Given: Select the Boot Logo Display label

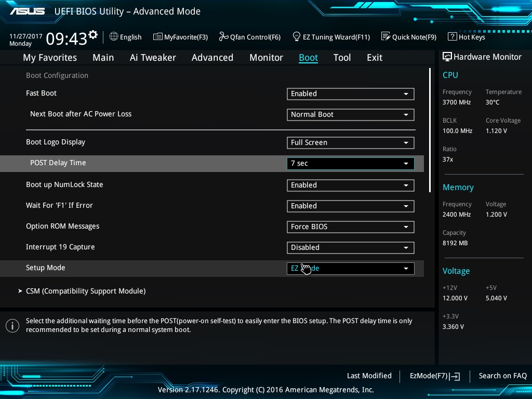Looking at the screenshot, I should (55, 142).
